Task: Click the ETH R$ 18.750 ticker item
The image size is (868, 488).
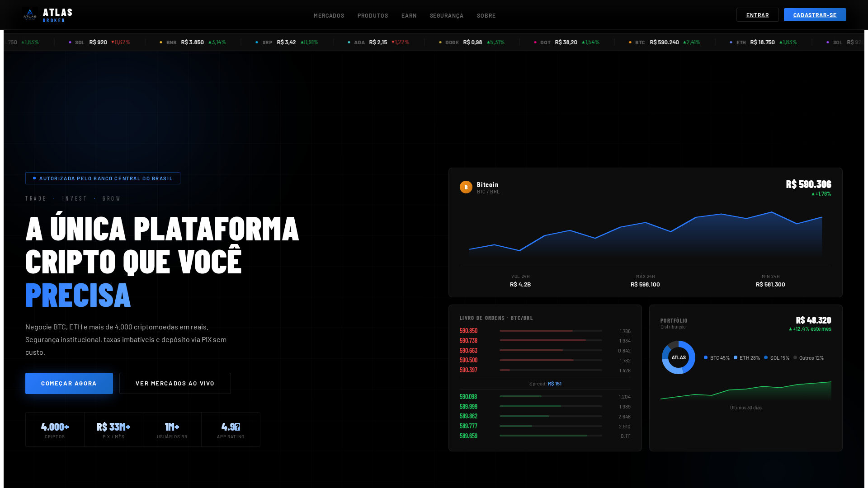Action: [763, 42]
